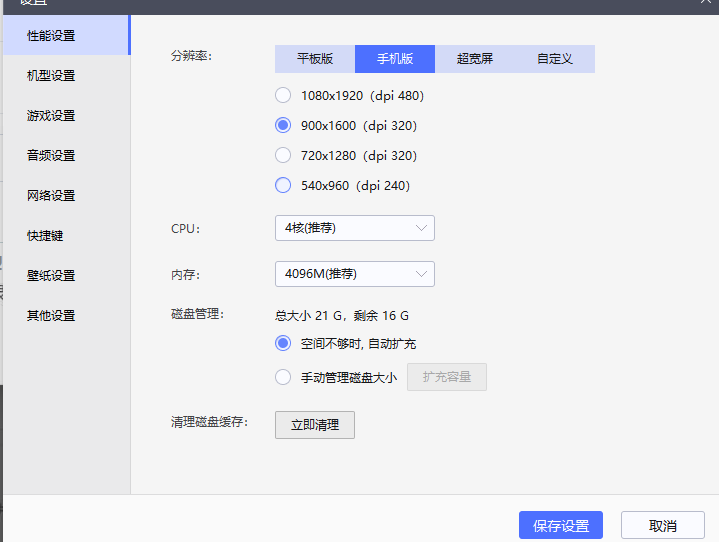Click 取消 to discard changes
The image size is (719, 542).
pyautogui.click(x=662, y=526)
